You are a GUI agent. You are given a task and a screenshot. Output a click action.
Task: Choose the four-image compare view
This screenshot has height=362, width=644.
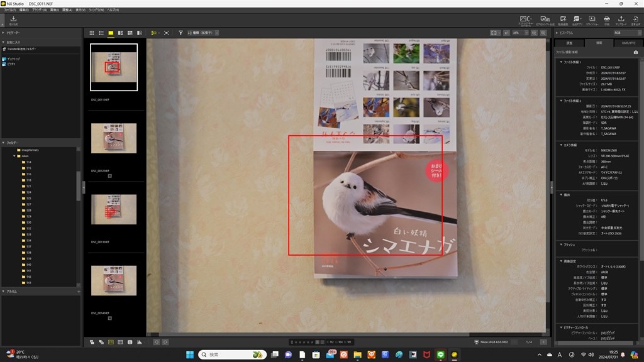coord(130,33)
